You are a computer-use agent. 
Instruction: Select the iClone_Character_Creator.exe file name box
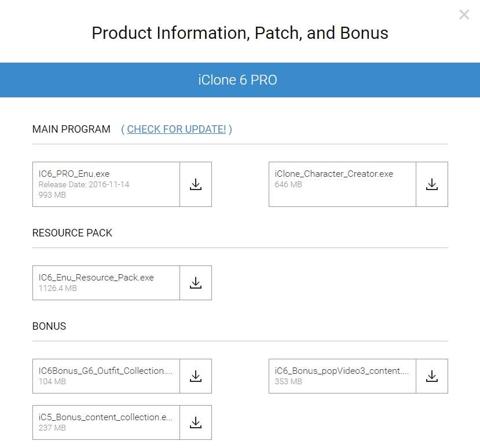click(x=343, y=184)
